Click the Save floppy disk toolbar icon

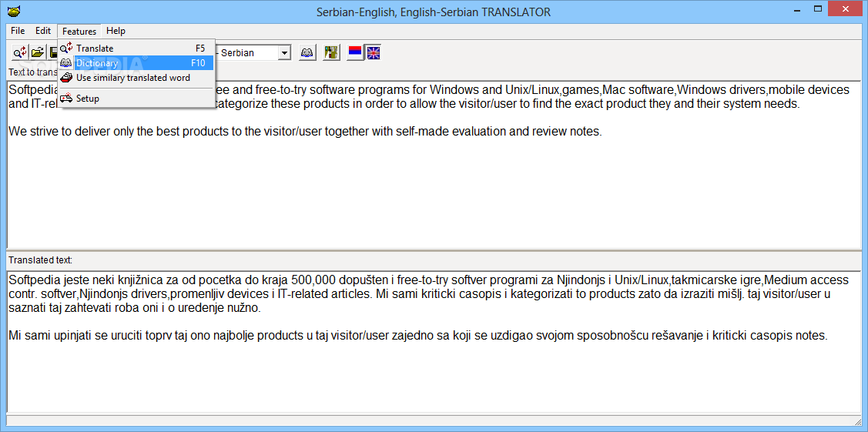point(52,52)
